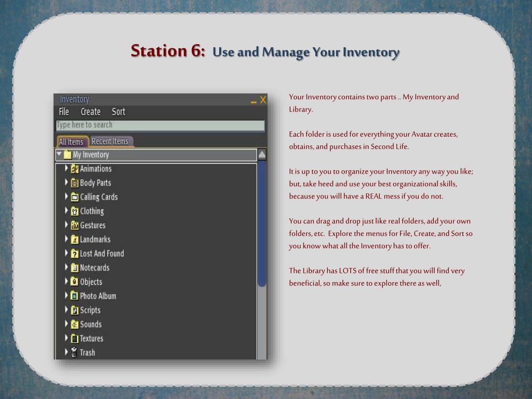The height and width of the screenshot is (399, 532).
Task: Open the Create menu in Inventory
Action: pyautogui.click(x=90, y=112)
